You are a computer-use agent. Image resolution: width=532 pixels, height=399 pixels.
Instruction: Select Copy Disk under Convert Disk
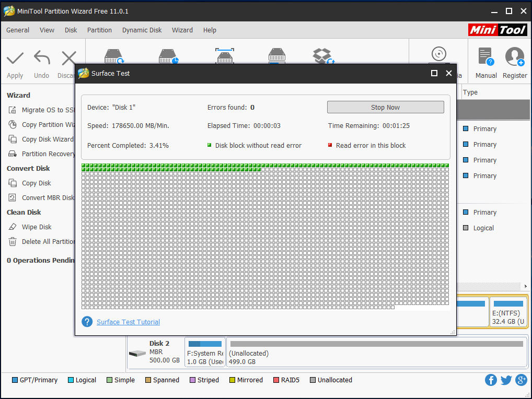(x=37, y=183)
